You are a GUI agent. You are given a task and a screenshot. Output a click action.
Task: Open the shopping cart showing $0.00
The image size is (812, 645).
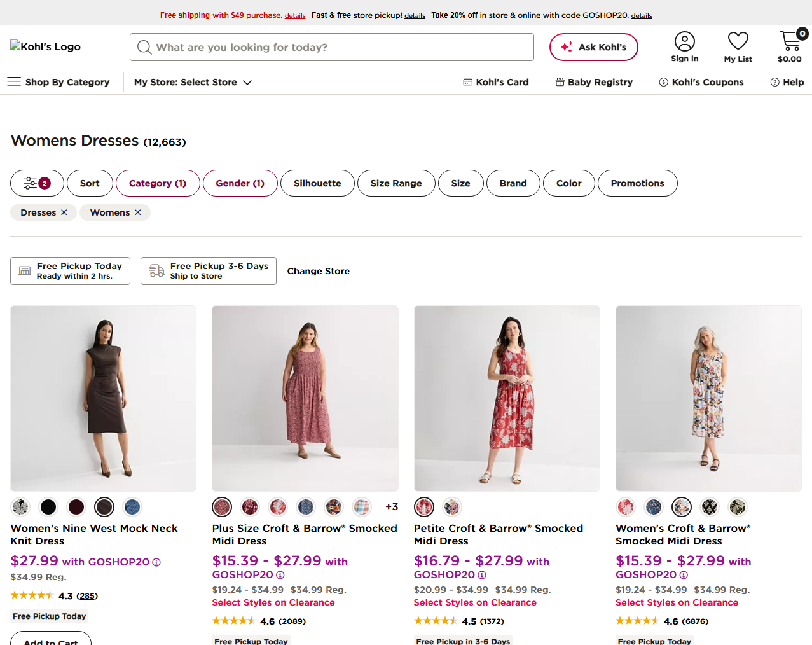tap(790, 46)
